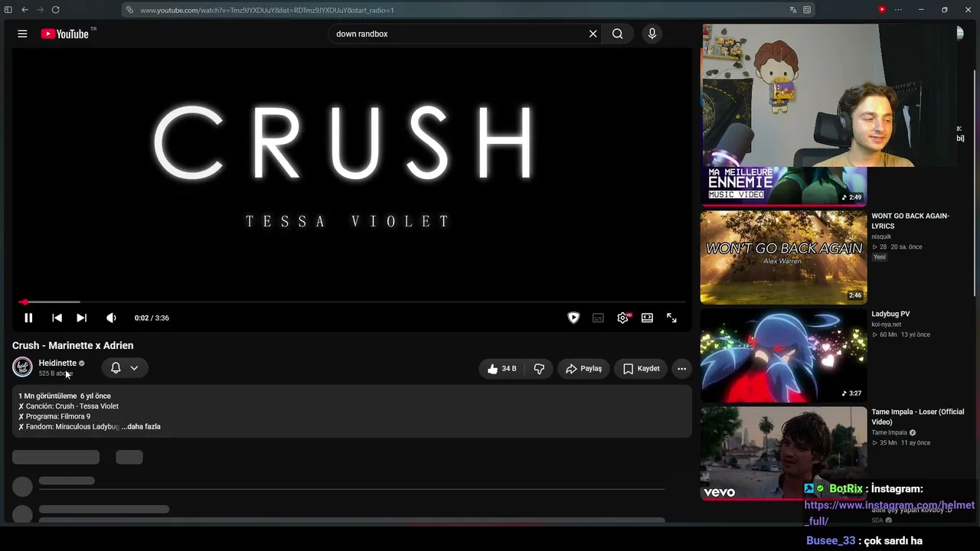The image size is (980, 551).
Task: Save the video with Kaydet
Action: coord(641,369)
